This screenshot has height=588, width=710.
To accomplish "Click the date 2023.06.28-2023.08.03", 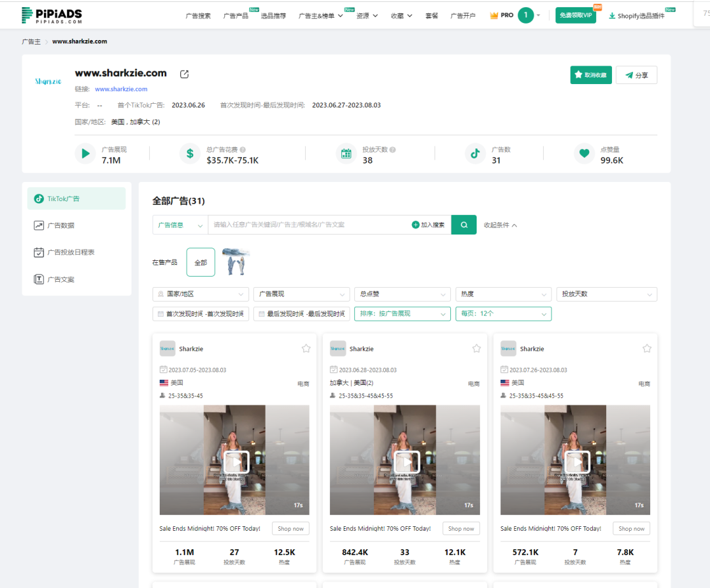I will point(367,370).
